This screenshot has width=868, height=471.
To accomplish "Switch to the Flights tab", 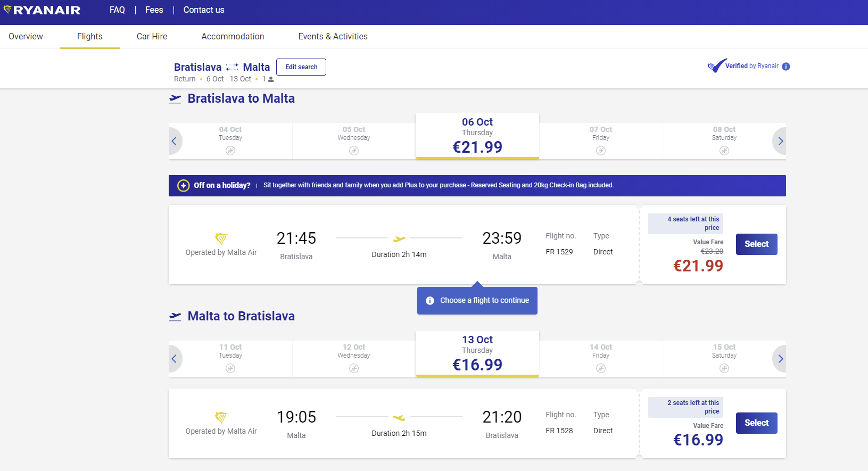I will click(x=90, y=36).
